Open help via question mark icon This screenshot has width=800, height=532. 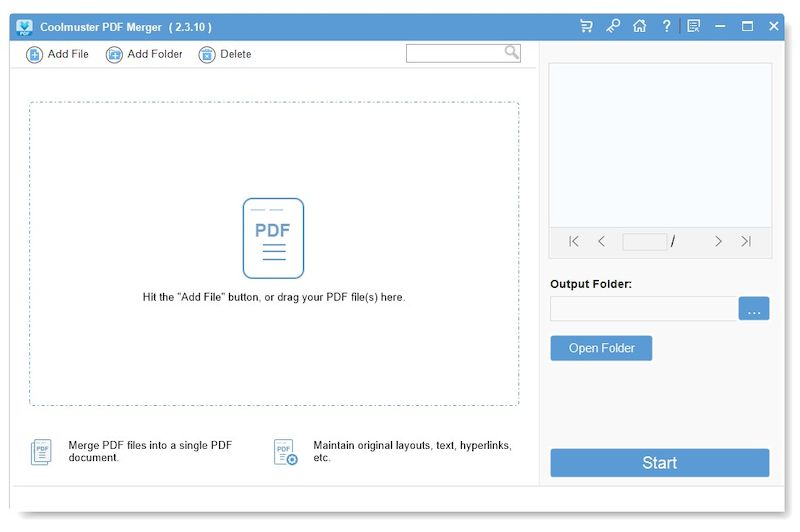coord(666,26)
